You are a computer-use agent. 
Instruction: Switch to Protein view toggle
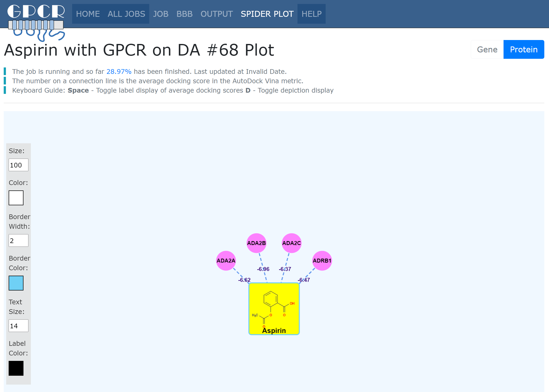524,49
